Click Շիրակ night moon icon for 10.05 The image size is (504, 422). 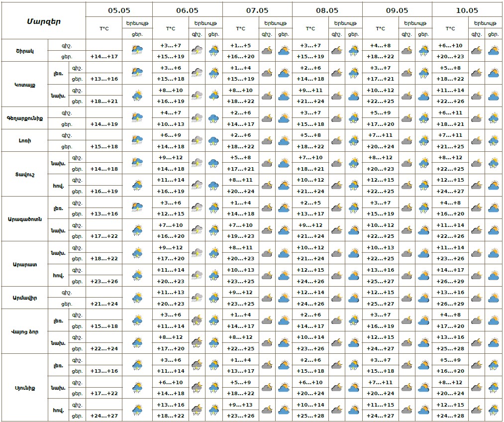pyautogui.click(x=476, y=50)
